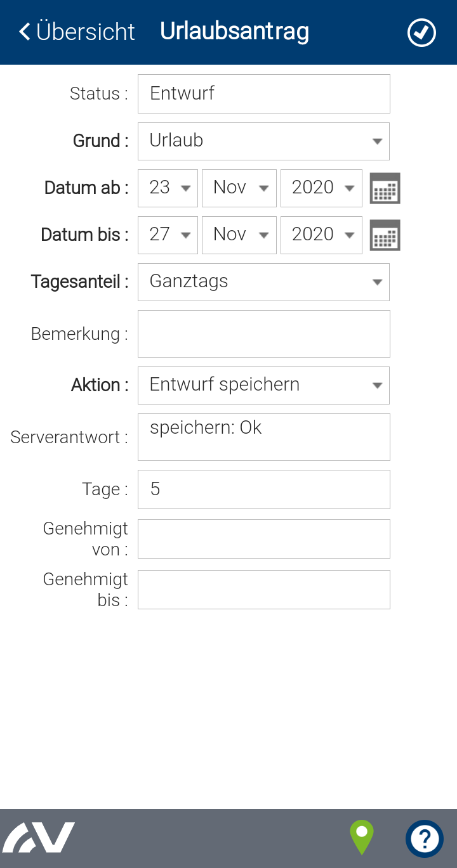Image resolution: width=457 pixels, height=868 pixels.
Task: Expand Tagesanteil dropdown showing Ganztags
Action: 263,282
